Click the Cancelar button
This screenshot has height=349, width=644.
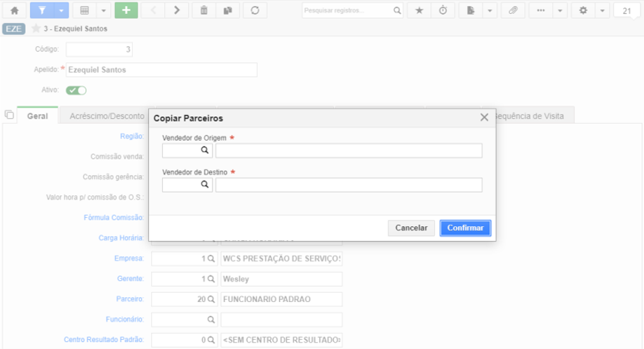(411, 228)
